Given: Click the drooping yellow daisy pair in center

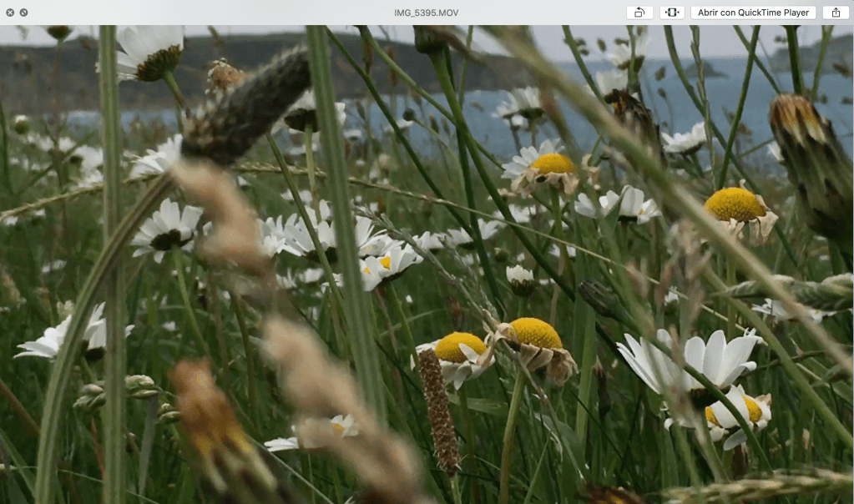Looking at the screenshot, I should tap(501, 340).
